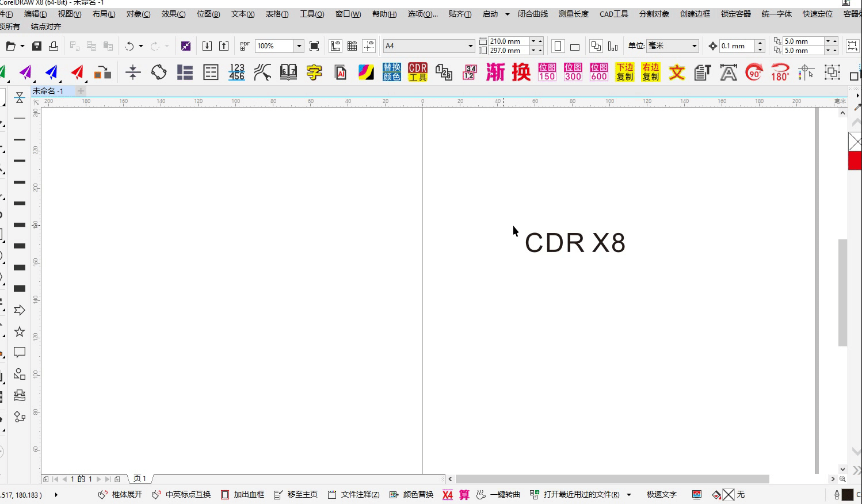This screenshot has height=504, width=862.
Task: Save the document using the floppy disk icon
Action: [x=37, y=46]
